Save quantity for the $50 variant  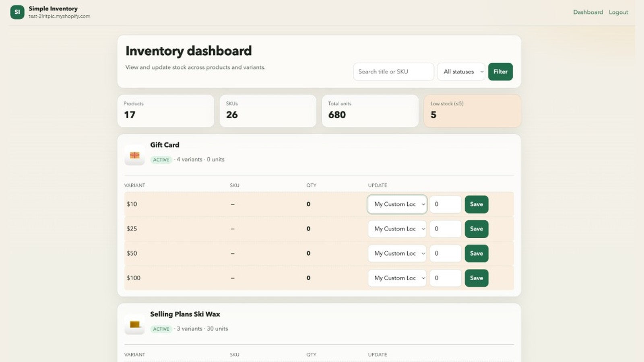click(x=477, y=253)
